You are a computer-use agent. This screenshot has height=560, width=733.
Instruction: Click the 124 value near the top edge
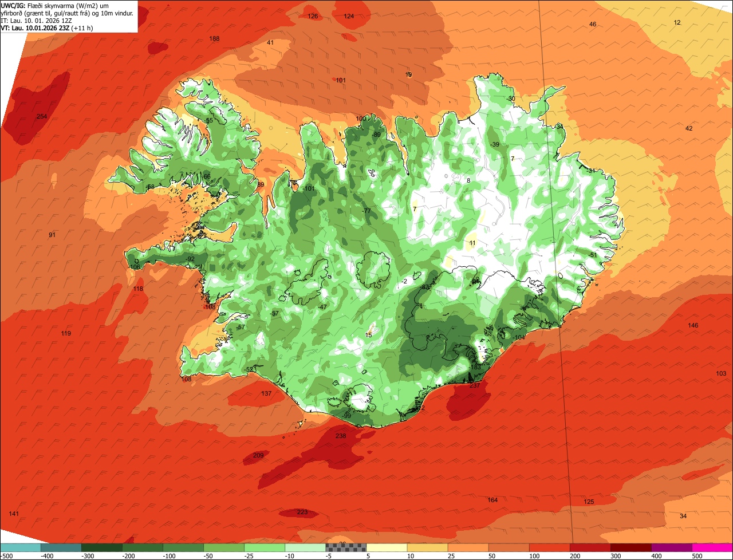[349, 16]
